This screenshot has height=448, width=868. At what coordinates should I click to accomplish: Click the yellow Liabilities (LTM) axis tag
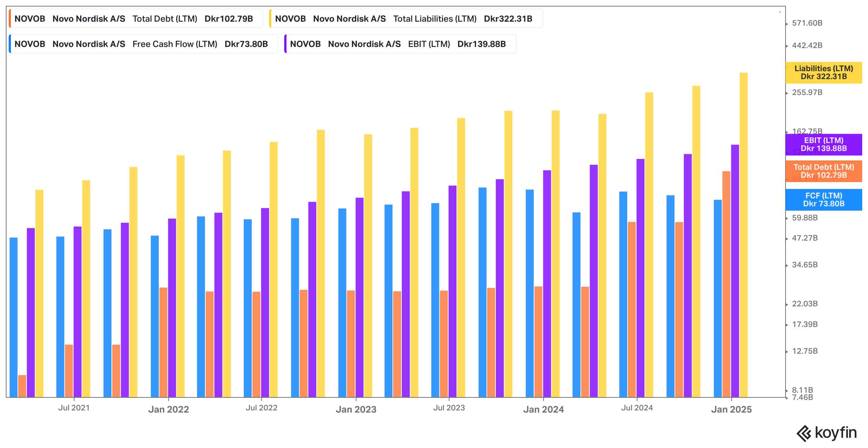click(x=824, y=73)
